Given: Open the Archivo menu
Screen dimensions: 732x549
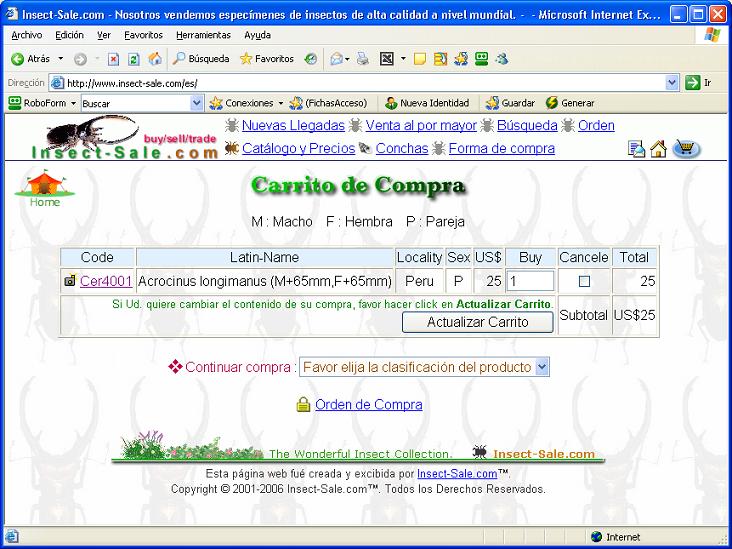Looking at the screenshot, I should (x=27, y=35).
